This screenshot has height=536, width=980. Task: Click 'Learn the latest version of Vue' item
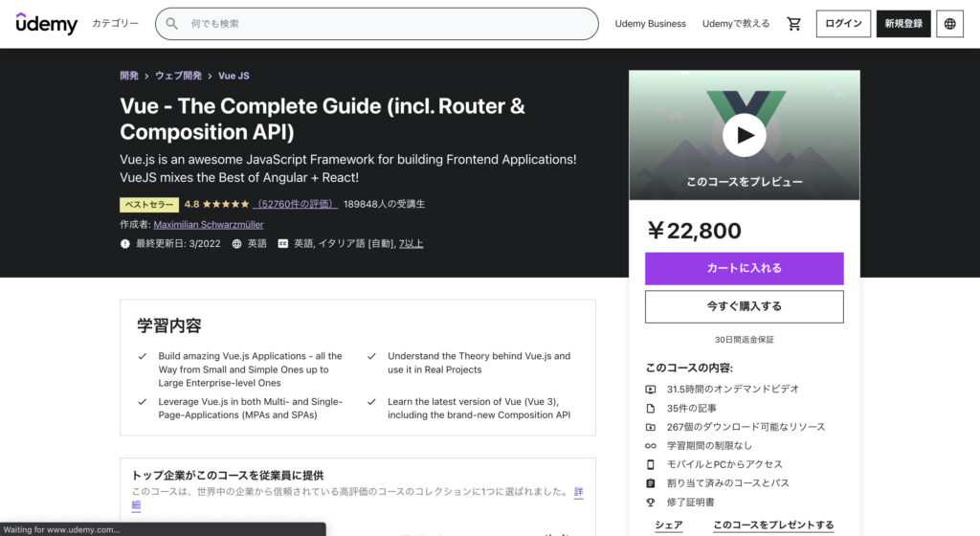(x=479, y=408)
